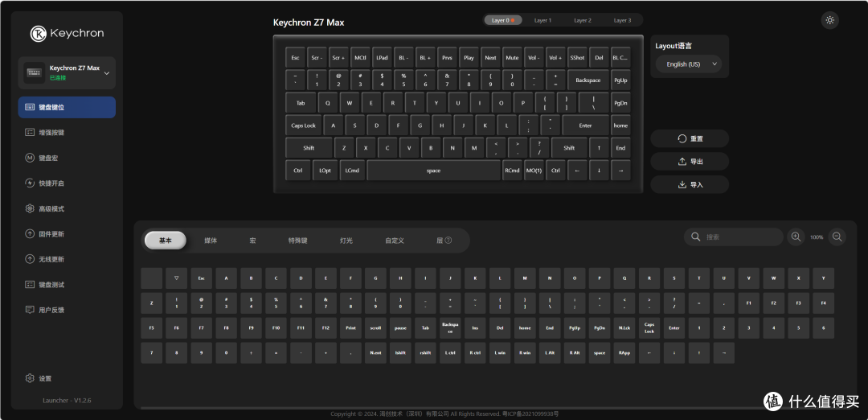The image size is (868, 420).
Task: Switch to Layer 1
Action: (542, 20)
